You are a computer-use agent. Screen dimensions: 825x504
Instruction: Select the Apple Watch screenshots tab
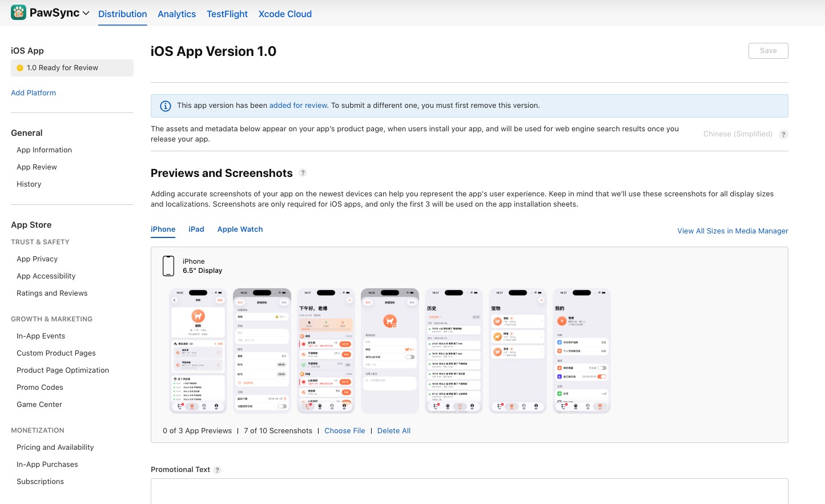pyautogui.click(x=240, y=229)
